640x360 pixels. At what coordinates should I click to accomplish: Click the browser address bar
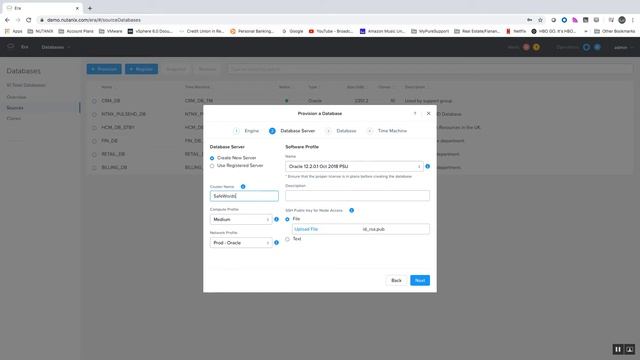click(282, 20)
